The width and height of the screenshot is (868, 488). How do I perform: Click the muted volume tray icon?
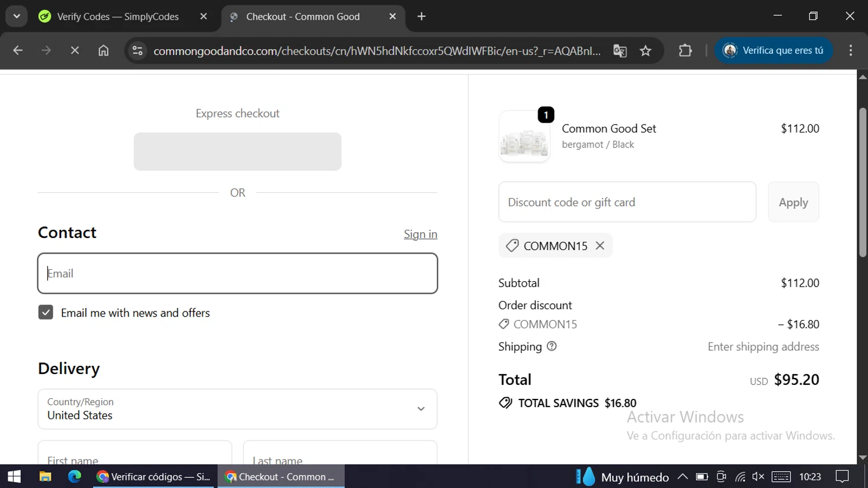point(758,476)
